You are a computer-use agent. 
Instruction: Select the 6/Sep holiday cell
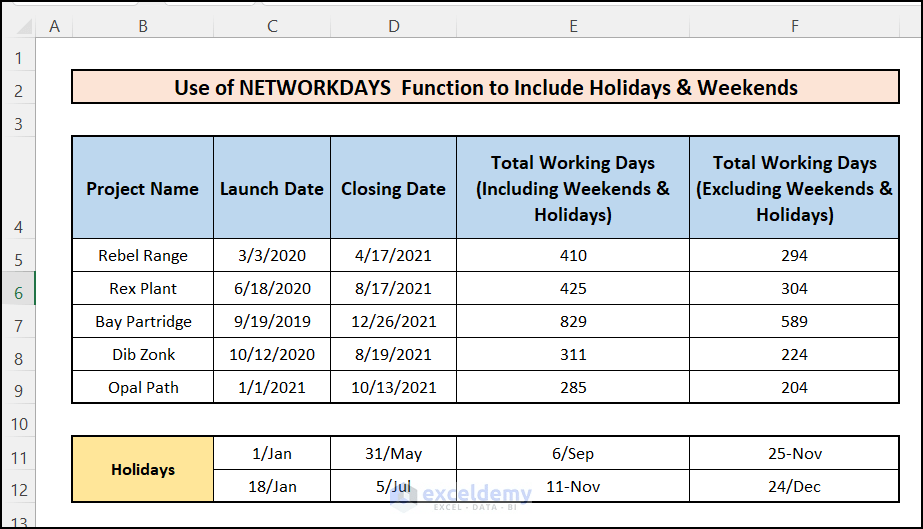[x=573, y=453]
